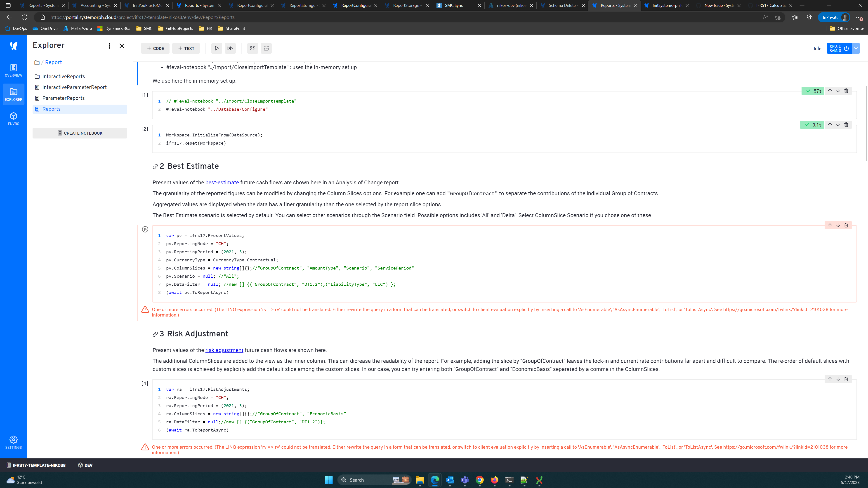This screenshot has width=868, height=488.
Task: Click the cell selection dashed-square icon
Action: click(266, 48)
